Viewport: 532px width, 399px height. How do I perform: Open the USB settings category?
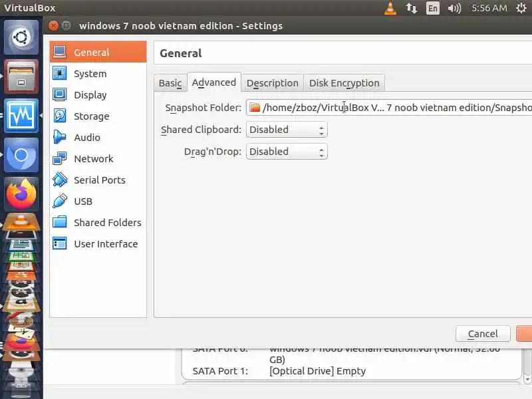pyautogui.click(x=98, y=201)
